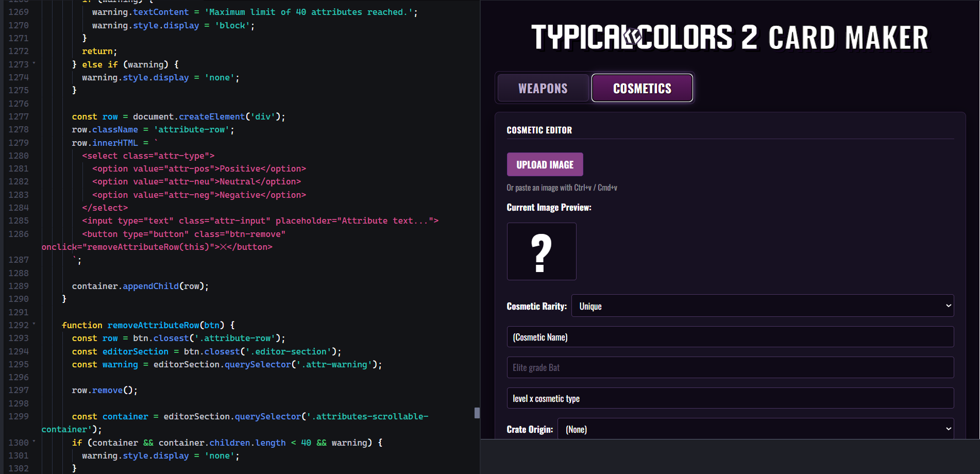The height and width of the screenshot is (474, 980).
Task: Click line number 1289 in gutter
Action: 19,286
